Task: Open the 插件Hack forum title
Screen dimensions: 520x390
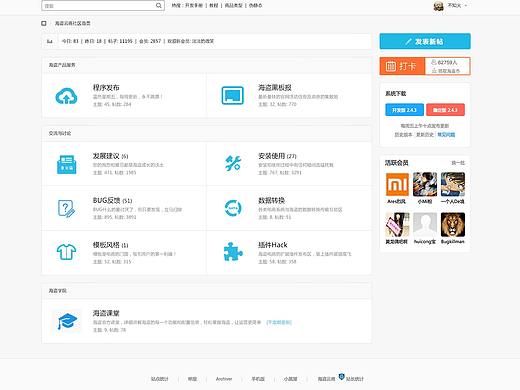Action: click(x=273, y=245)
